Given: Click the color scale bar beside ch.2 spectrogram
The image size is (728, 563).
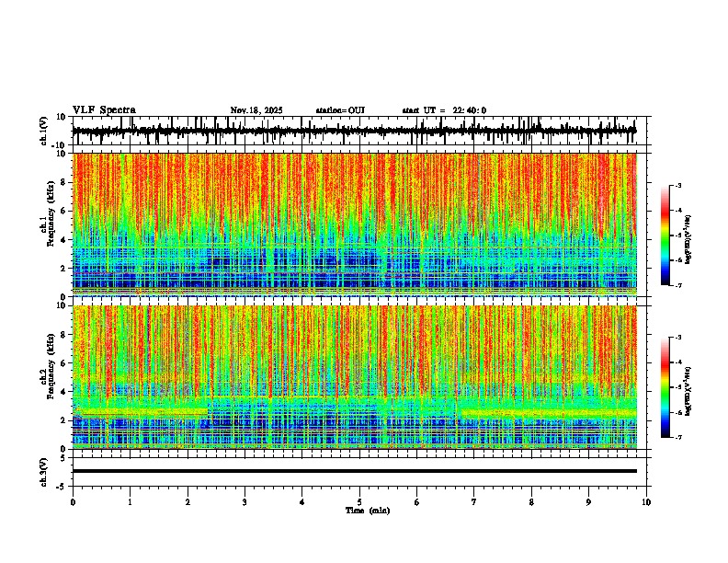Looking at the screenshot, I should (665, 387).
